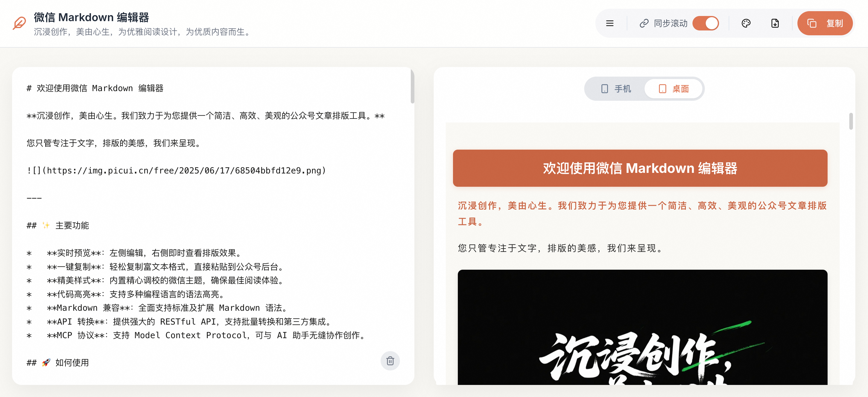
Task: Click the editor pane scrollbar thumb
Action: click(x=412, y=87)
